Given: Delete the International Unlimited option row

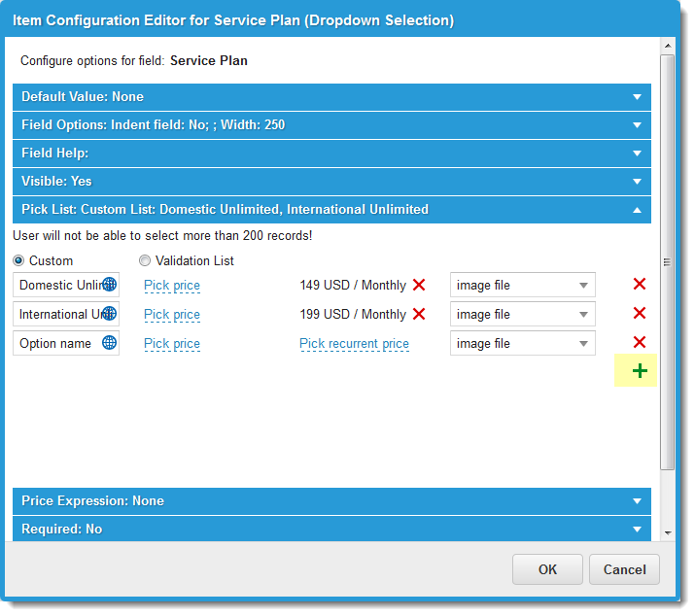Looking at the screenshot, I should click(639, 314).
